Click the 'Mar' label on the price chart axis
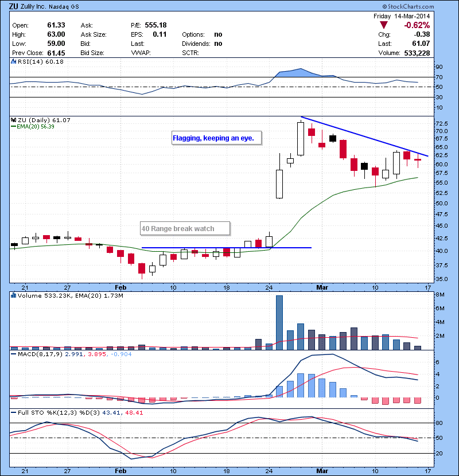This screenshot has height=476, width=459. click(322, 287)
